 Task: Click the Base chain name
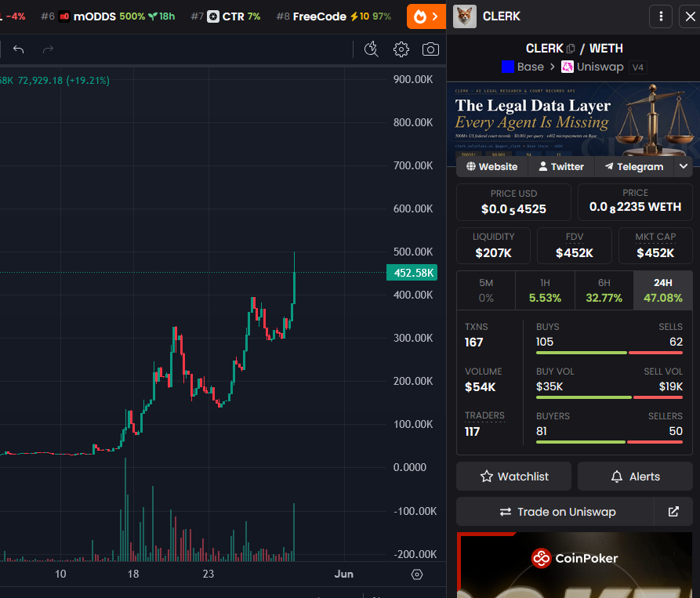531,67
